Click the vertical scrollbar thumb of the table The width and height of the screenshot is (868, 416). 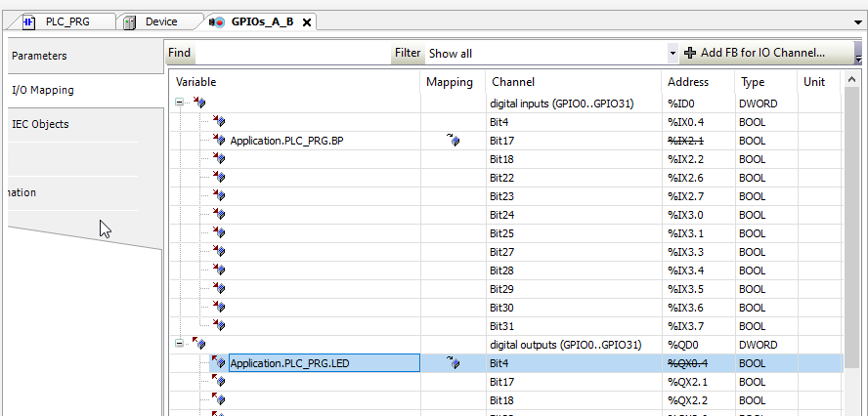click(x=851, y=229)
